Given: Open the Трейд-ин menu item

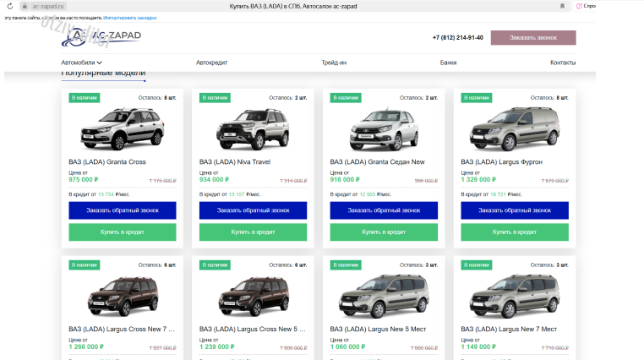Looking at the screenshot, I should (334, 63).
